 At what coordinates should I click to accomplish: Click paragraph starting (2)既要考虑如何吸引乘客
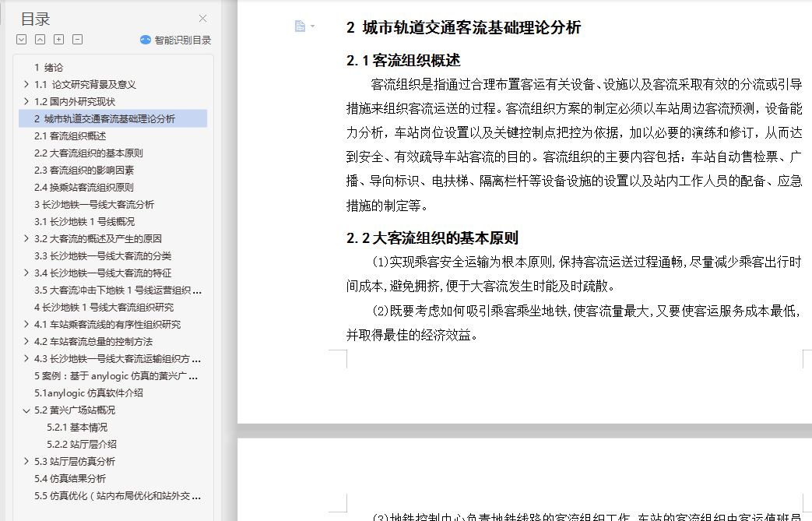point(574,322)
